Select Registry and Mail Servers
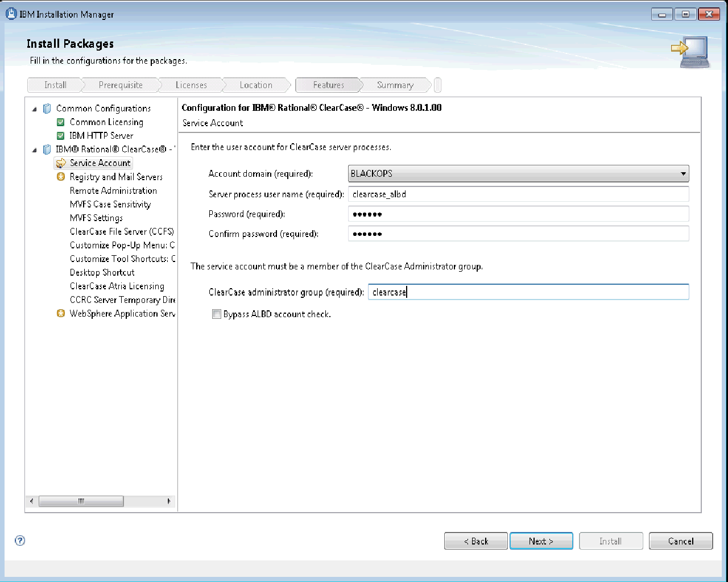 [116, 177]
